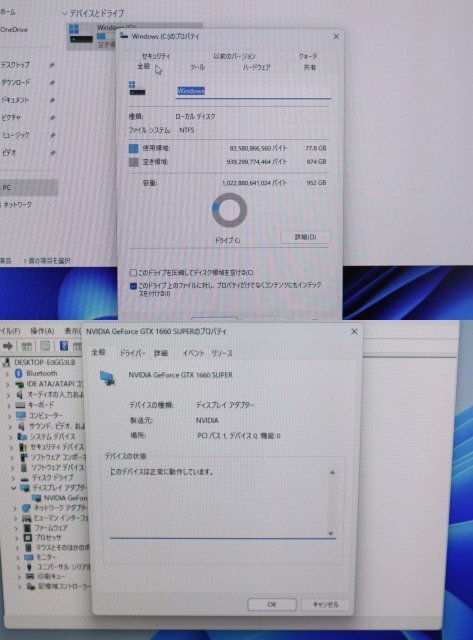Screen dimensions: 473x640
Task: Click pin icon beside ダウンロード
Action: [52, 83]
